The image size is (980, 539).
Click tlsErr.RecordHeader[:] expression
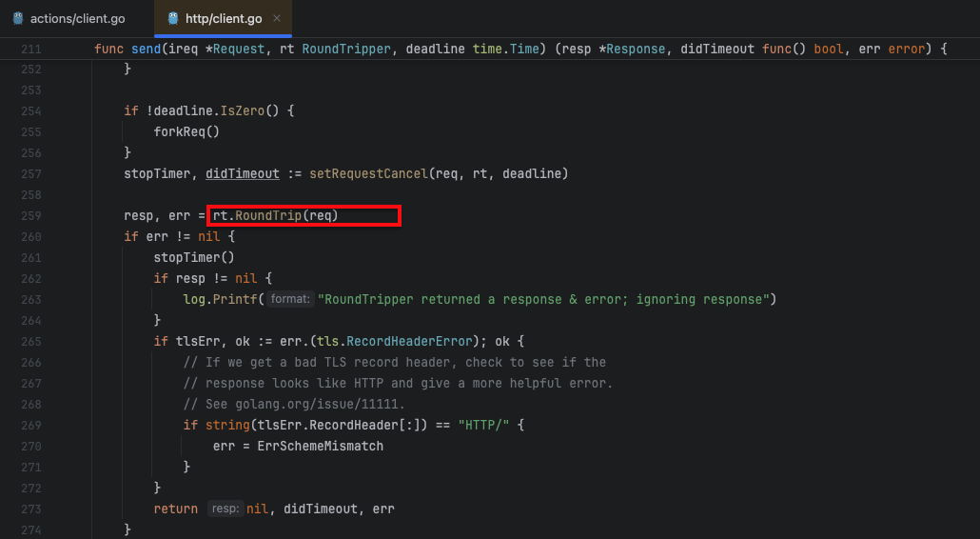[x=338, y=425]
